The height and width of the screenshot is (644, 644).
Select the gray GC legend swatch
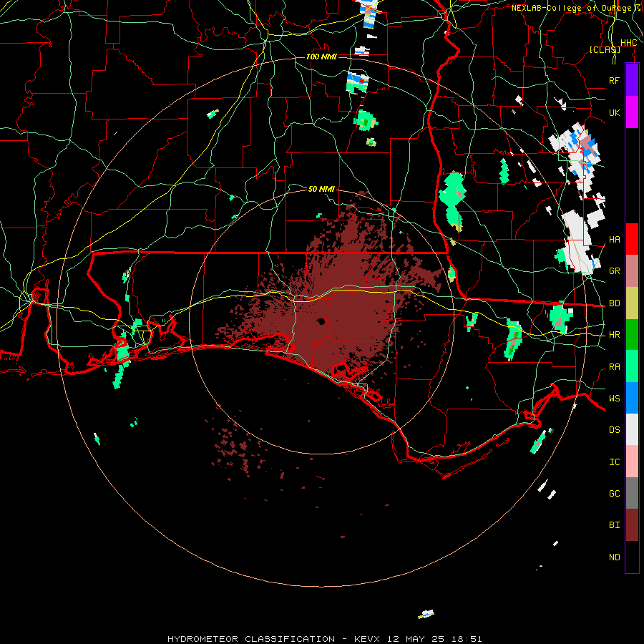pos(632,493)
